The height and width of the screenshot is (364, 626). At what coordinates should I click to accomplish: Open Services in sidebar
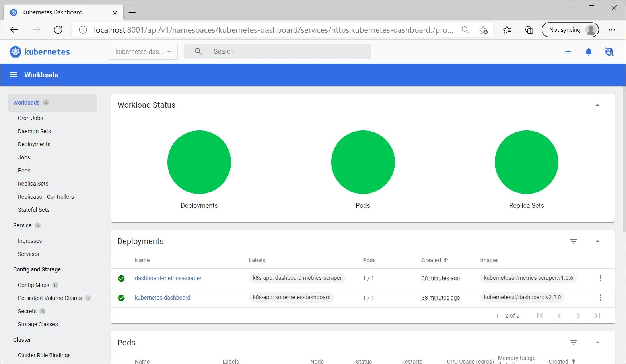coord(28,254)
